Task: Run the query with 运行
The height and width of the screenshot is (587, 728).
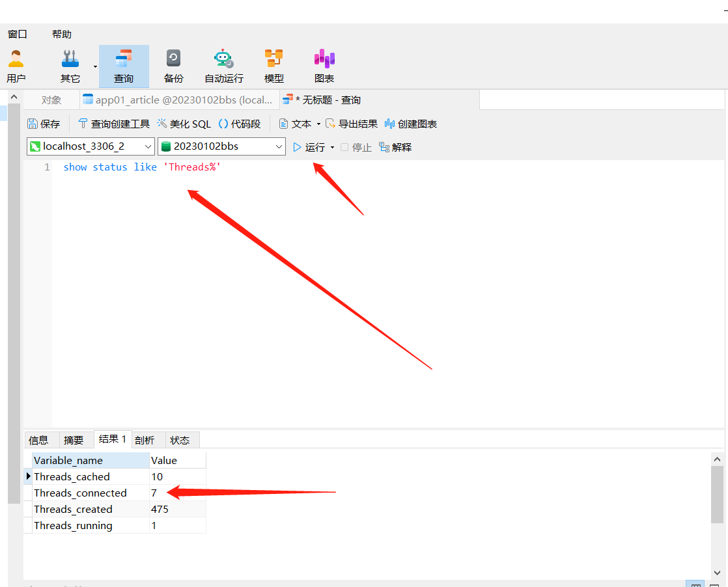Action: pyautogui.click(x=309, y=147)
